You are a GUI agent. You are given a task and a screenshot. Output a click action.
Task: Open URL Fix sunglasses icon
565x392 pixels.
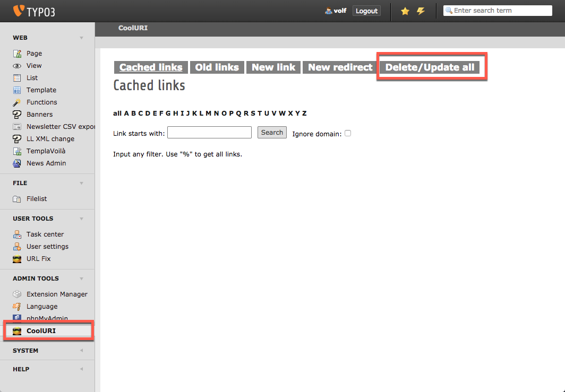(17, 259)
